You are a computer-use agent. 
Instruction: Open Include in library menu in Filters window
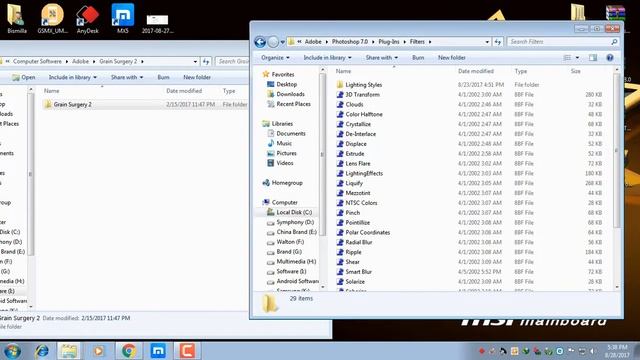tap(327, 58)
